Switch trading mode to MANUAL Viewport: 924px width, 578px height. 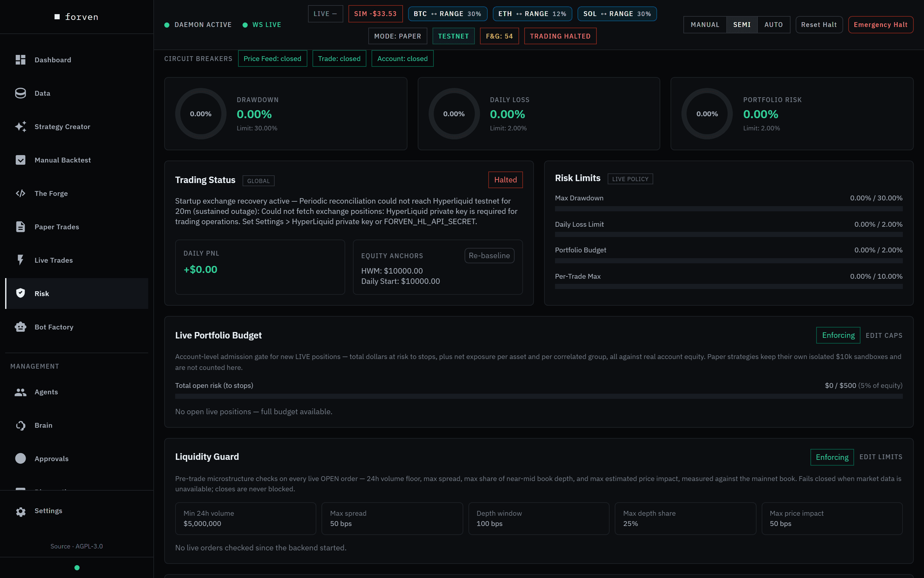click(x=705, y=25)
